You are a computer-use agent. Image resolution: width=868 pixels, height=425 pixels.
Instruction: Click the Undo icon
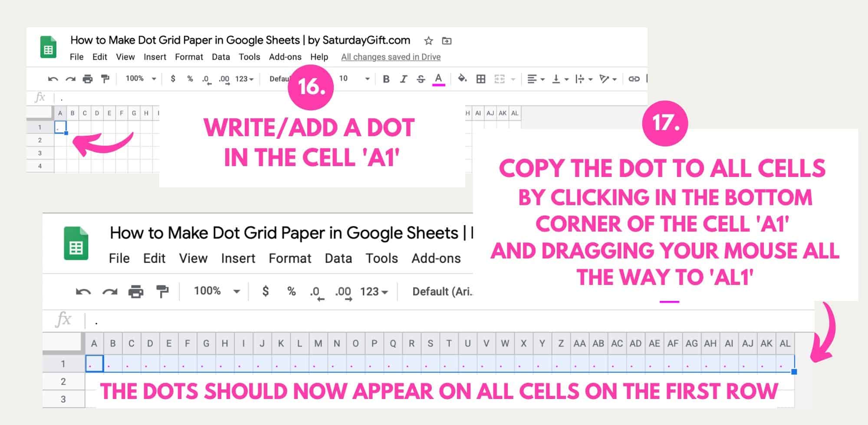pyautogui.click(x=52, y=79)
